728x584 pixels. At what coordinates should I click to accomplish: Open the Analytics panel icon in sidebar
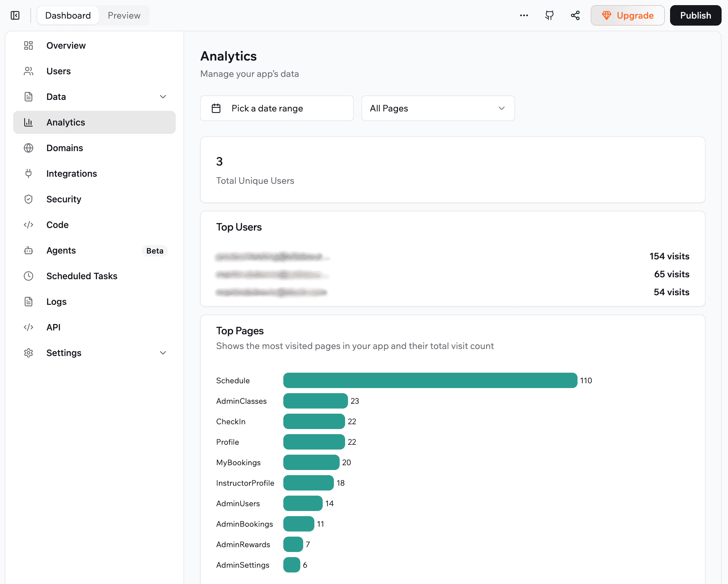pyautogui.click(x=28, y=122)
